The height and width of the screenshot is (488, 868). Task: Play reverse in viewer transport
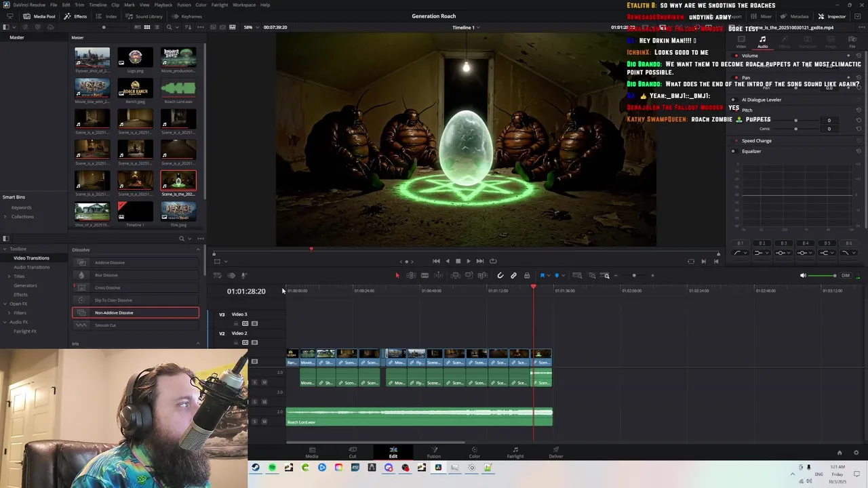pyautogui.click(x=447, y=261)
